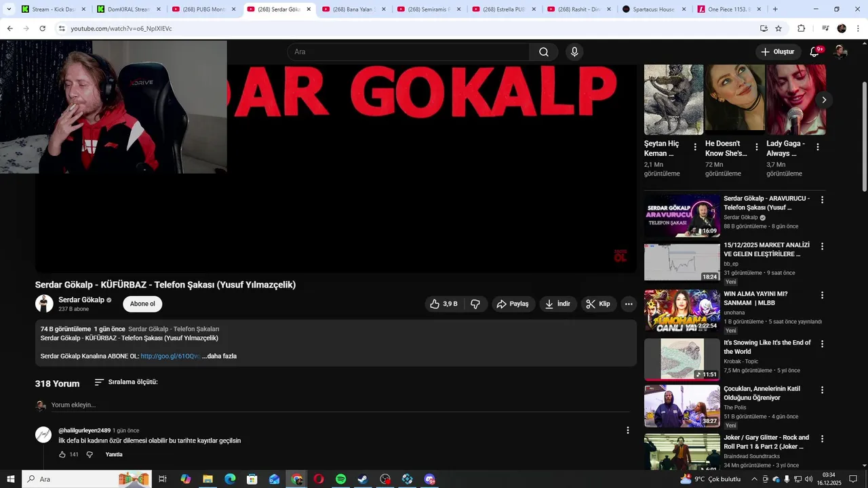Viewport: 868px width, 488px height.
Task: Open the notifications bell
Action: 815,52
